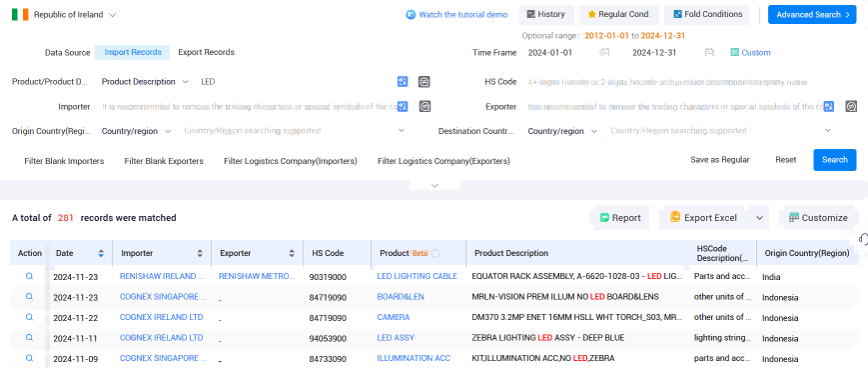Screen dimensions: 868x368
Task: Click the Product Beta info icon
Action: click(x=435, y=253)
